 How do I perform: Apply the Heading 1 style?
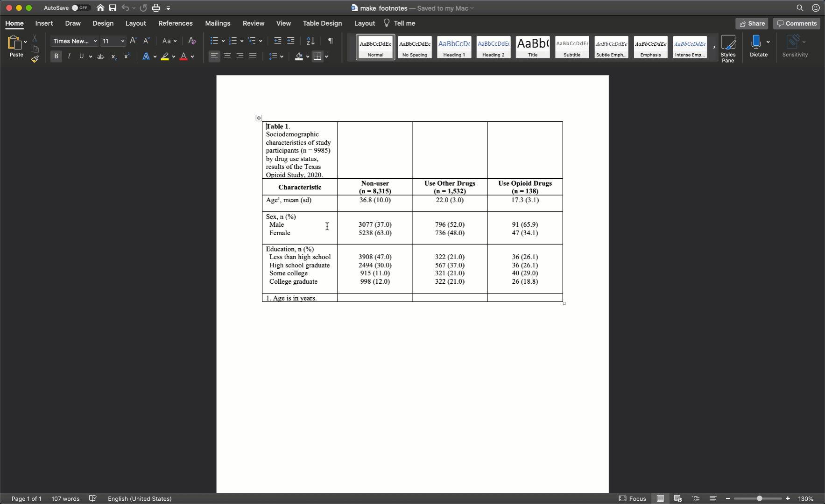click(x=454, y=47)
